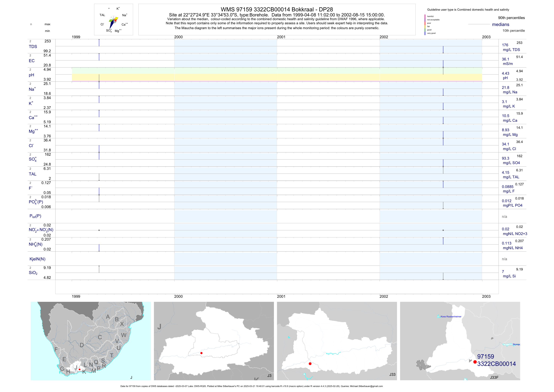The image size is (554, 392).
Task: Click the 2002 NO2+NO3 data point marker
Action: click(443, 230)
